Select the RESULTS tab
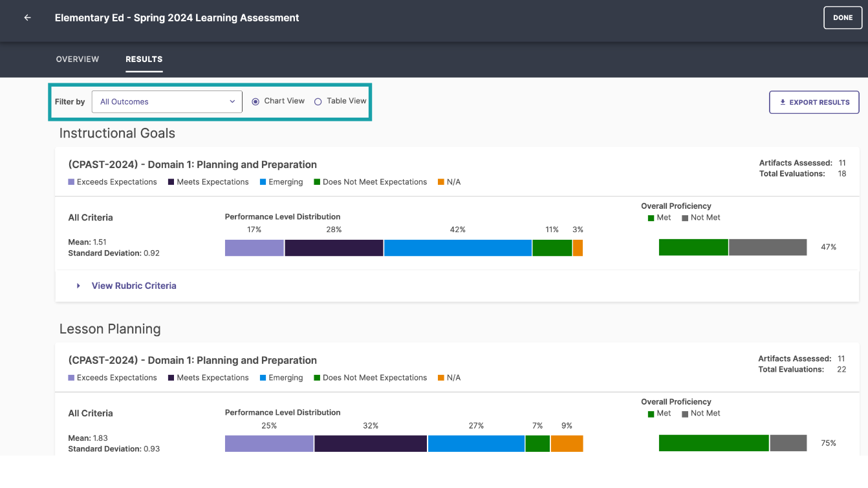 click(144, 59)
